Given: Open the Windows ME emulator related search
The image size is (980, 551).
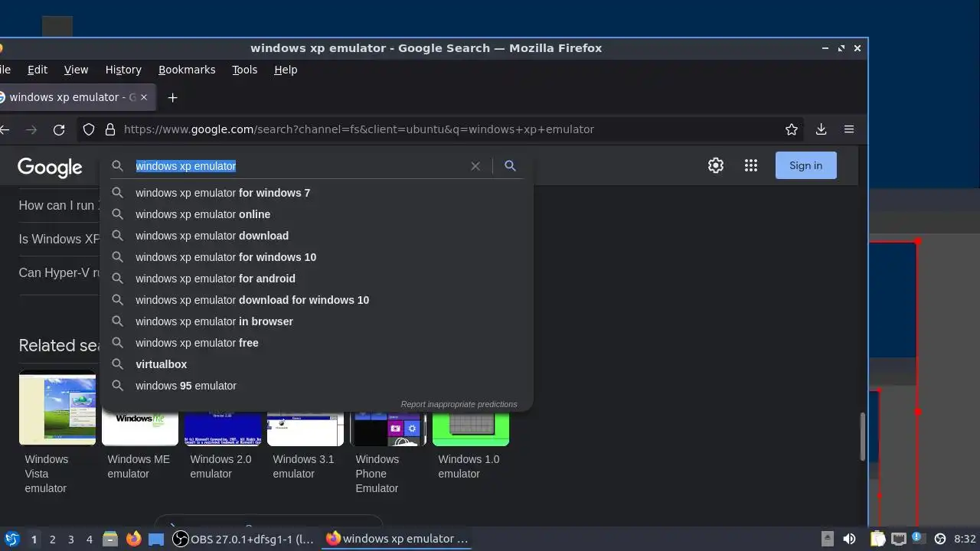Looking at the screenshot, I should point(140,444).
